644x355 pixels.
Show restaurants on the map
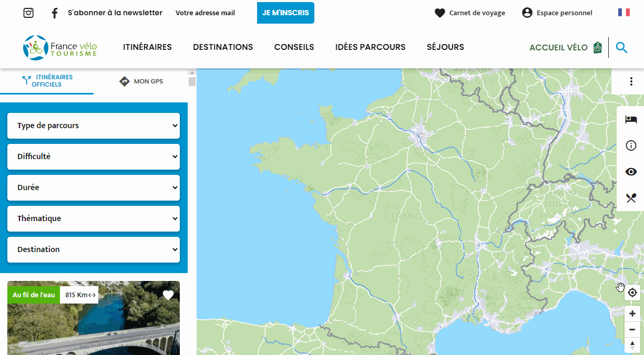(x=631, y=198)
